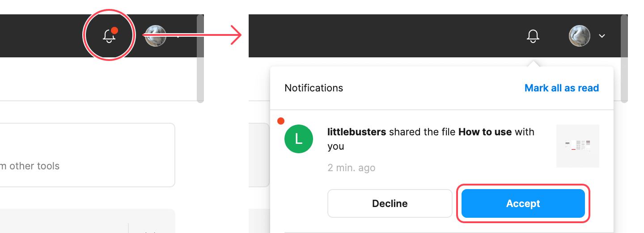Click the green L avatar of littlebusters

tap(299, 138)
